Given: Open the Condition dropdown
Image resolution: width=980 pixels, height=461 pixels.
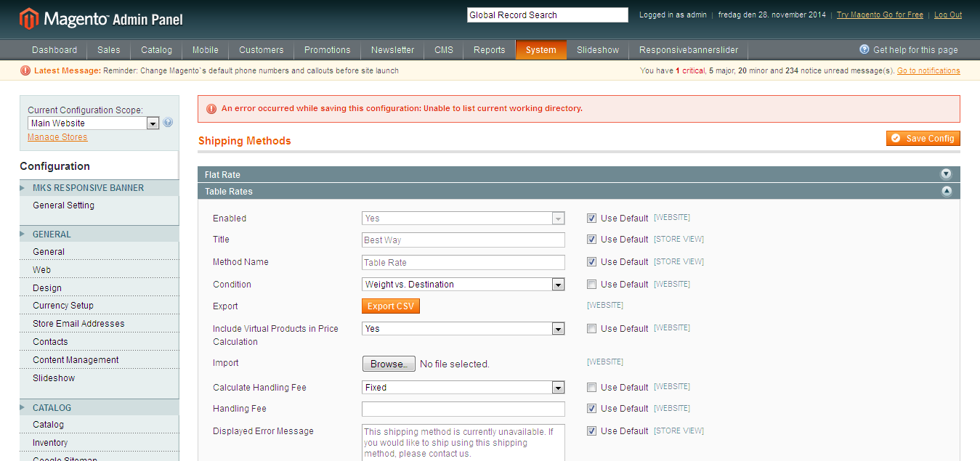Looking at the screenshot, I should (x=463, y=284).
